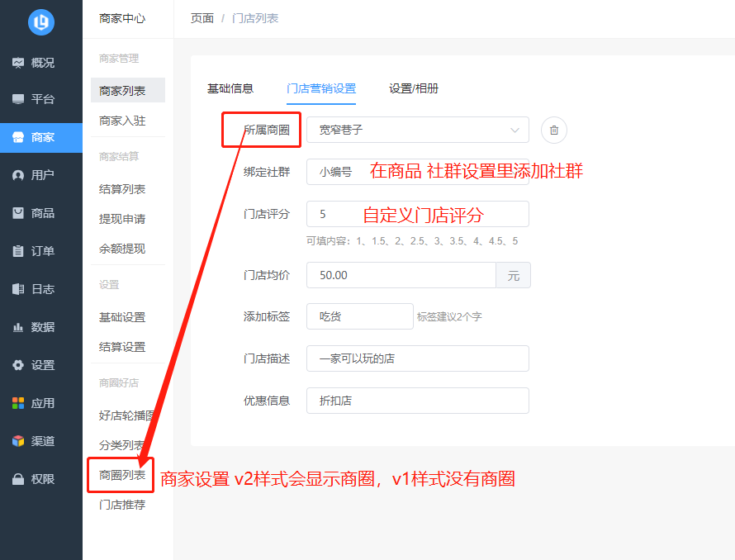This screenshot has width=735, height=560.
Task: Click the 绑定社群 field label
Action: tap(267, 172)
